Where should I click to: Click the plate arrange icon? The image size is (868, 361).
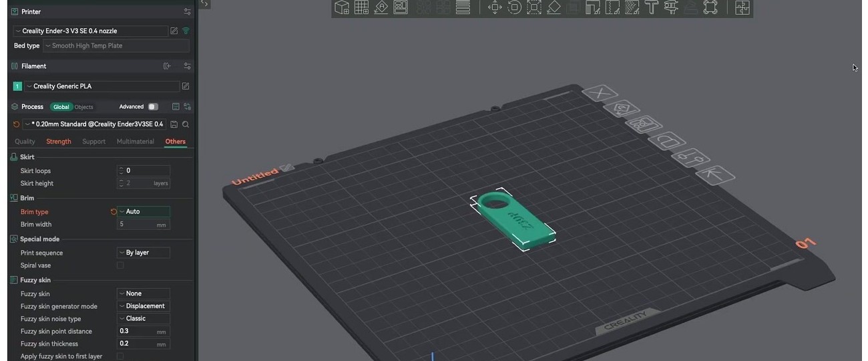[x=644, y=125]
